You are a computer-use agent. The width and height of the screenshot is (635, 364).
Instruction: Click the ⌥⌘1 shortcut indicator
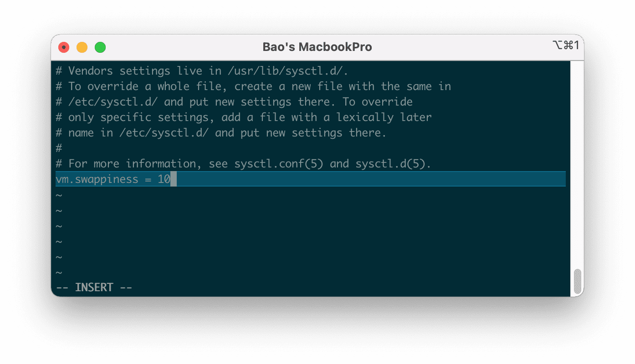pyautogui.click(x=566, y=45)
